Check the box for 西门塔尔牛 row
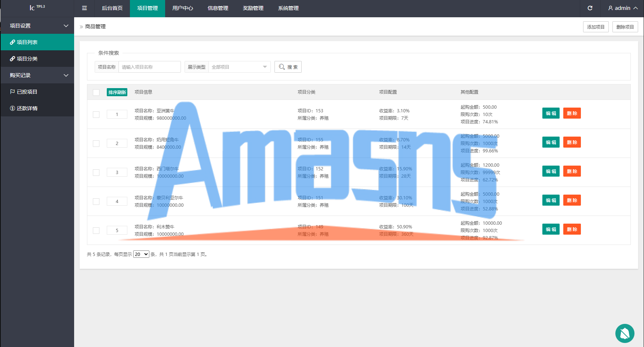The width and height of the screenshot is (644, 347). (96, 173)
